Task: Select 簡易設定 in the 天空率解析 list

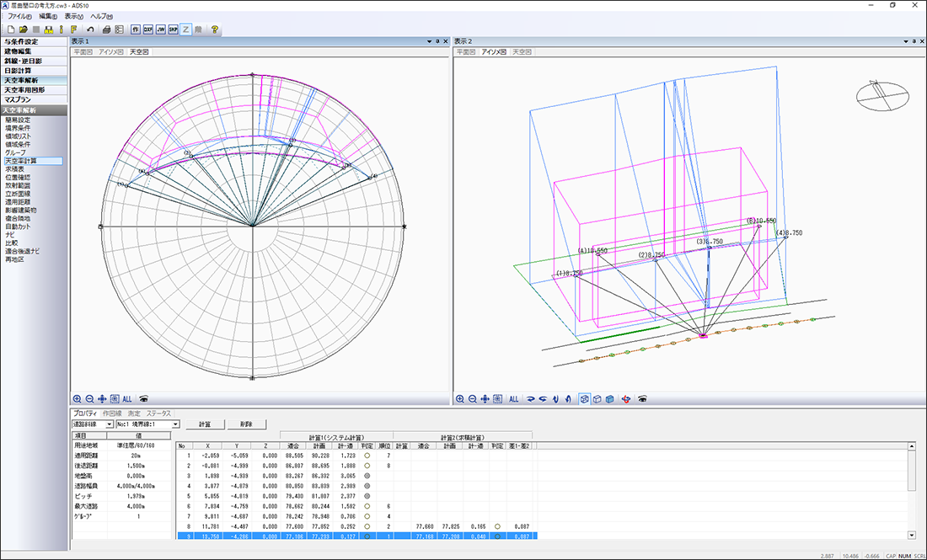Action: tap(18, 120)
